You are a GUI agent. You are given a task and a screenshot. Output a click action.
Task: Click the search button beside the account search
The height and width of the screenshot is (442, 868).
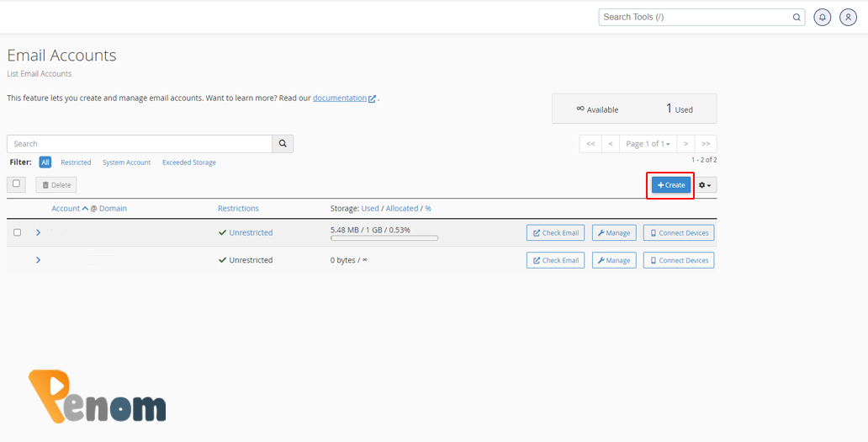click(283, 143)
